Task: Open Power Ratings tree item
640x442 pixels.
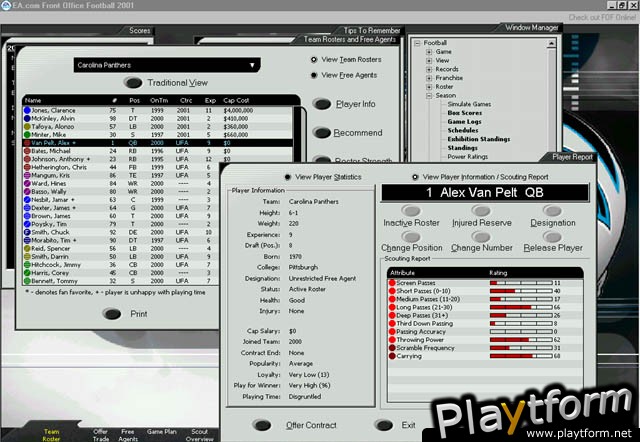Action: (x=467, y=157)
